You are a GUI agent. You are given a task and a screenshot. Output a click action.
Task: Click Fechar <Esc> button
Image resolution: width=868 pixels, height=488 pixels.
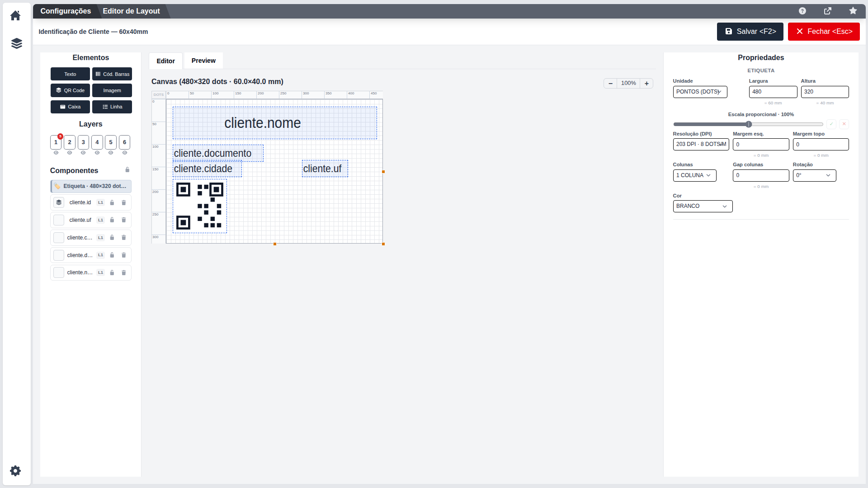[824, 32]
